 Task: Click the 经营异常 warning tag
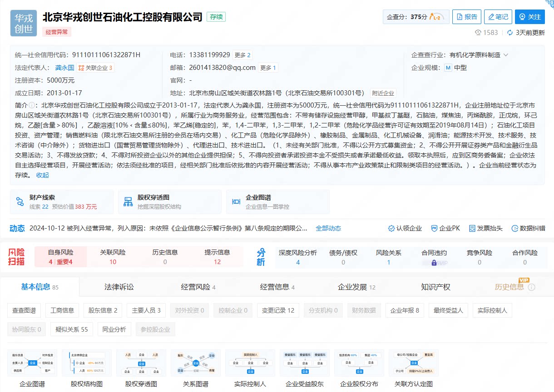pyautogui.click(x=57, y=32)
